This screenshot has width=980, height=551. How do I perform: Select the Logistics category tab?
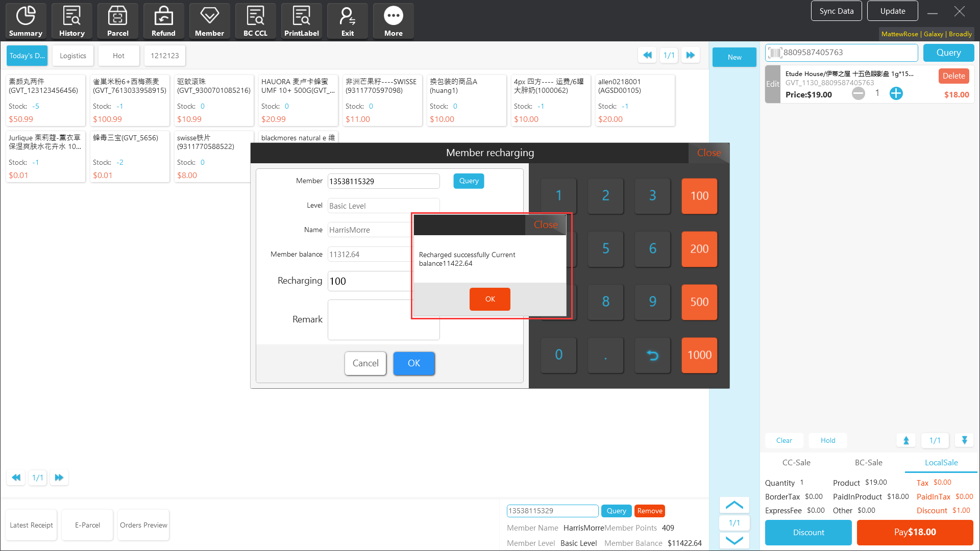click(73, 56)
